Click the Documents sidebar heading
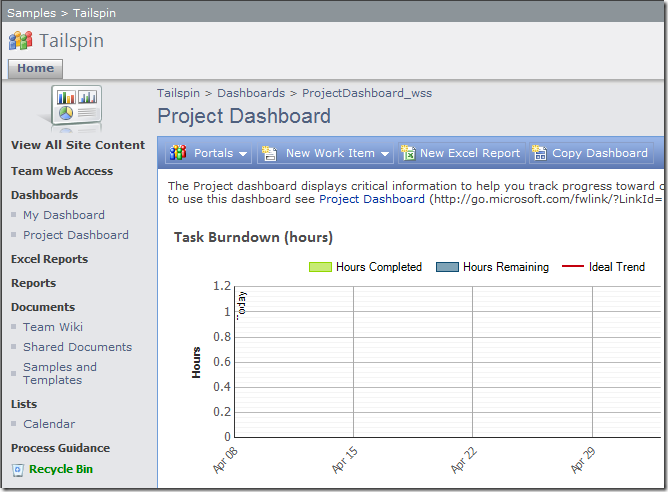Viewport: 668px width, 492px height. 43,307
